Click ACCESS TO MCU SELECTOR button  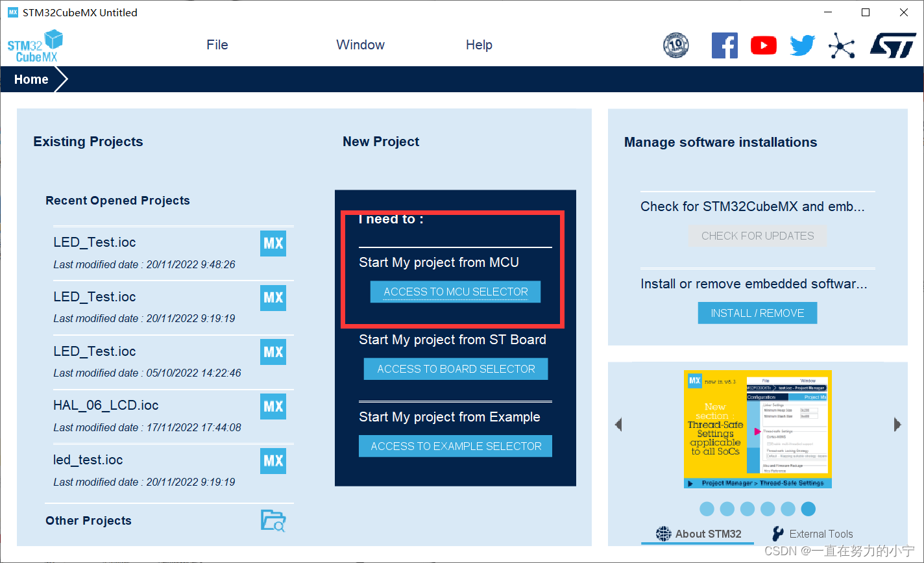point(456,292)
